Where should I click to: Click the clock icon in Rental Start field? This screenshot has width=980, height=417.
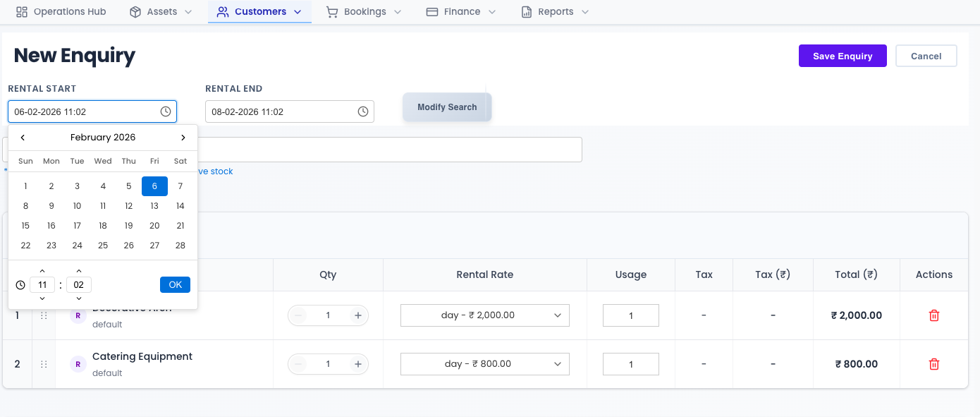[x=166, y=111]
